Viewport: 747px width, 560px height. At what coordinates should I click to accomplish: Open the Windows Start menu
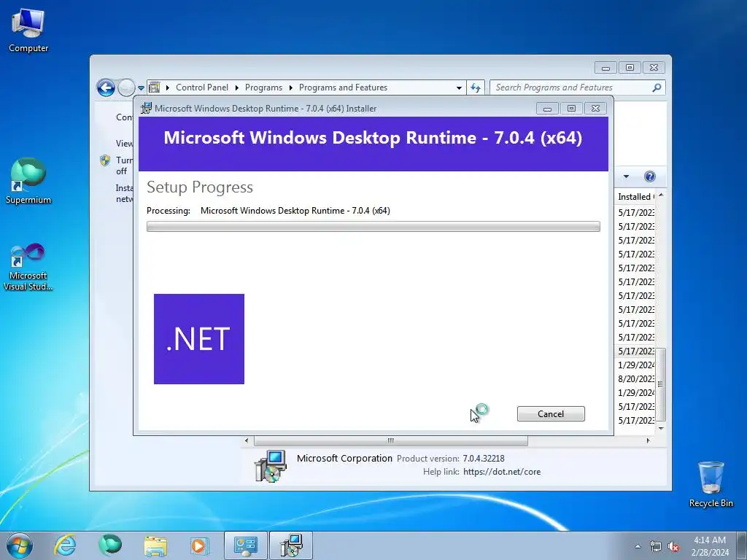tap(20, 545)
